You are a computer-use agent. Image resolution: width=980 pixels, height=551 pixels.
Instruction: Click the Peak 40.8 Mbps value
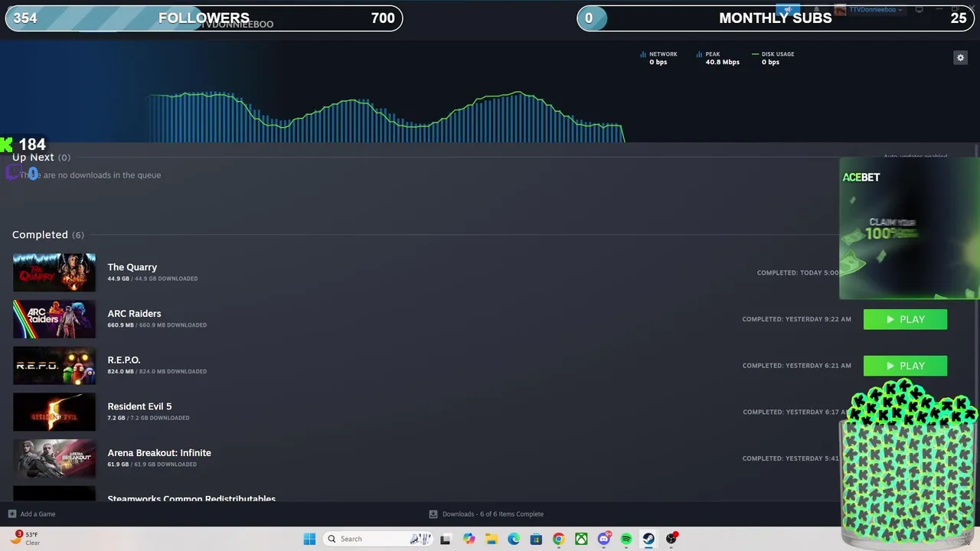[x=722, y=62]
